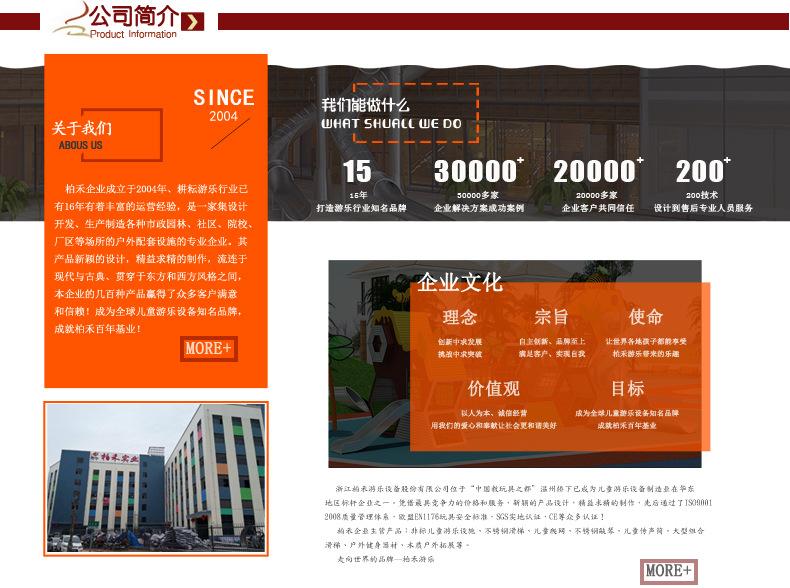The image size is (790, 588).
Task: Click the chevron arrow beside 公司简介
Action: tap(192, 22)
